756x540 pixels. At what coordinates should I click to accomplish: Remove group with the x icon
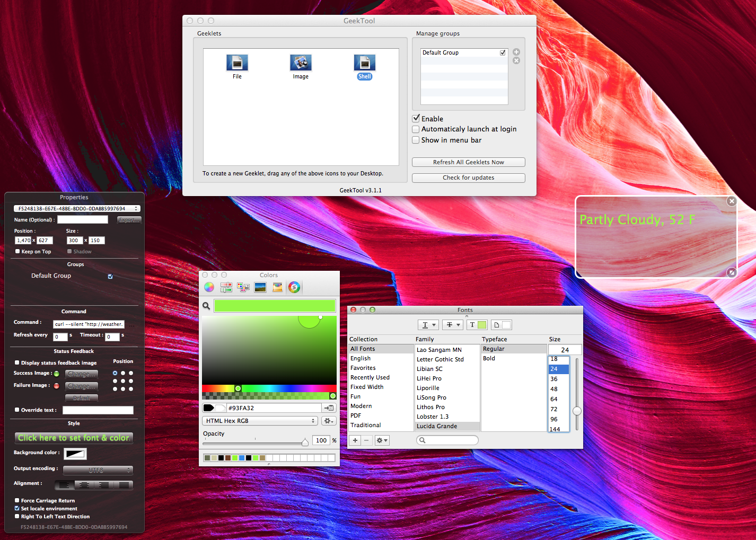tap(516, 60)
